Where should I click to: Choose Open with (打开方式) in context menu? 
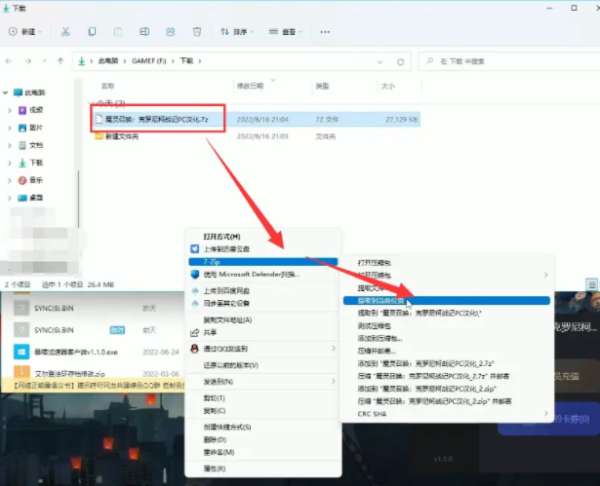point(222,236)
